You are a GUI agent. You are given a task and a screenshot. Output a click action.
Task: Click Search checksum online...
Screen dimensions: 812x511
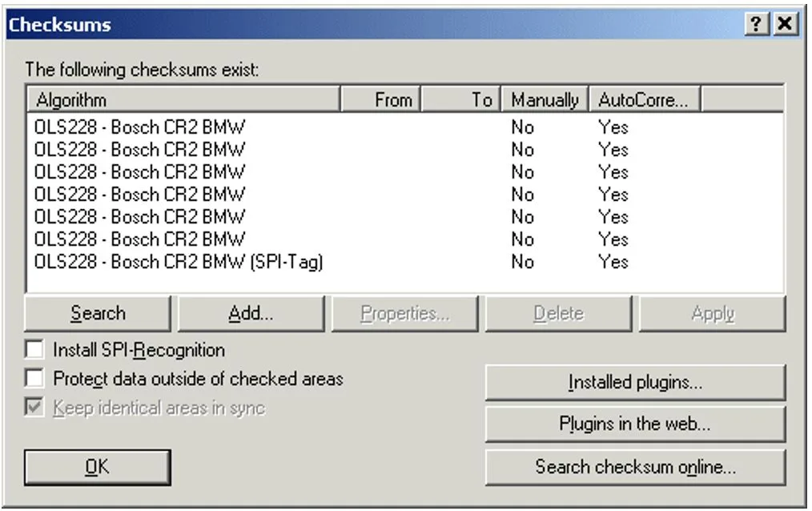pos(635,467)
